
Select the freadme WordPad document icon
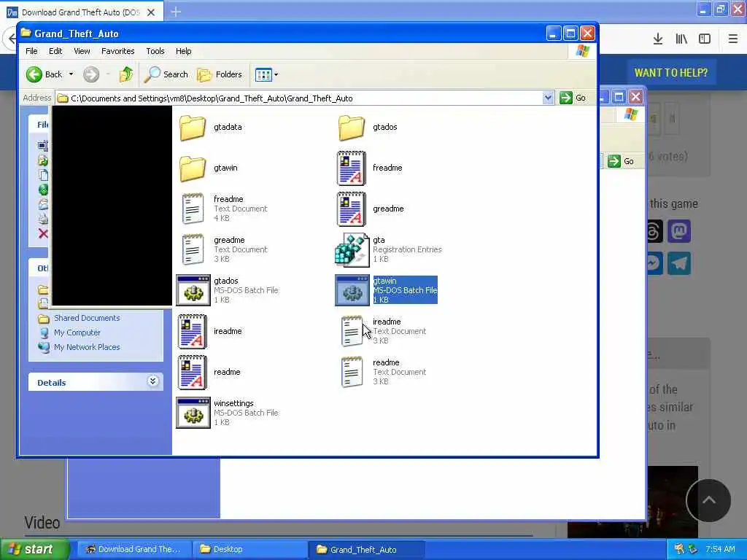(x=352, y=168)
